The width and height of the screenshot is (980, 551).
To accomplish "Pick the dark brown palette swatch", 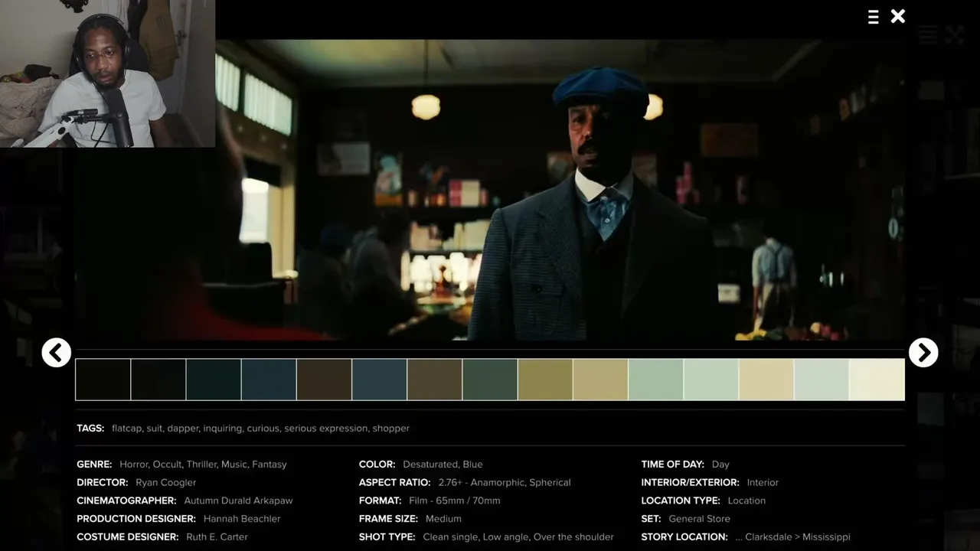I will tap(324, 380).
